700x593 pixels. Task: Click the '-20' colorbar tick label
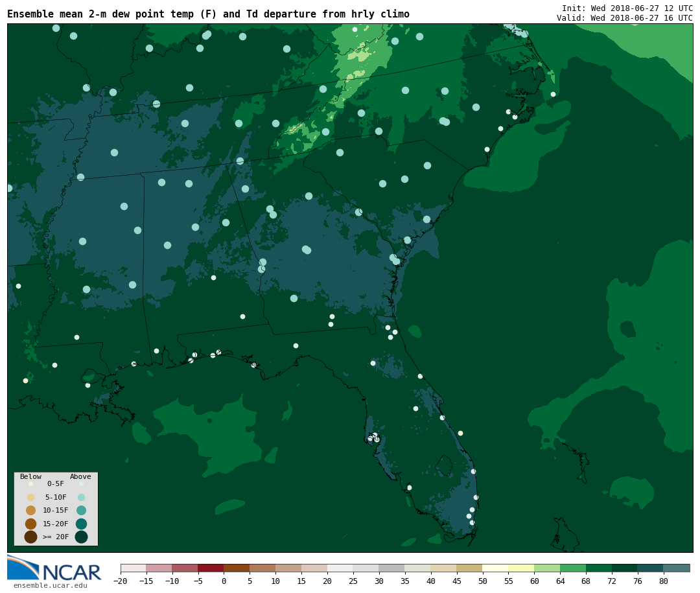(x=121, y=581)
